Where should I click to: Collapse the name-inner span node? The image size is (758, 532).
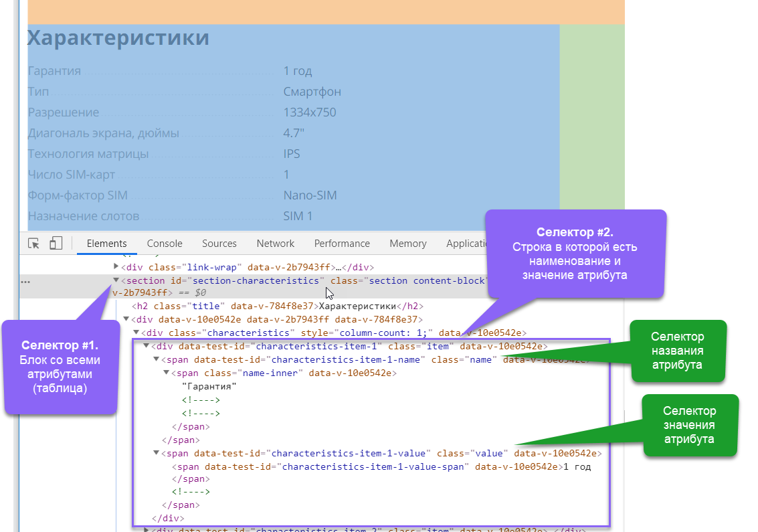167,373
